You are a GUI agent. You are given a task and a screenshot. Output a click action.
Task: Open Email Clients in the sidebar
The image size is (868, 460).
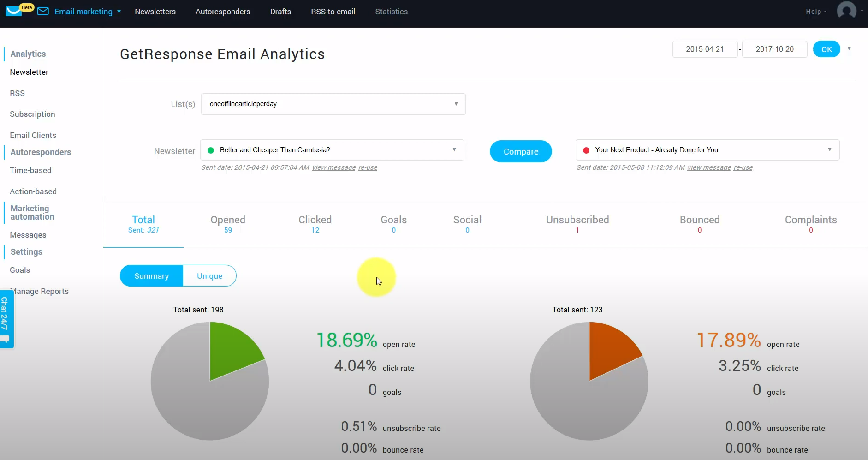[x=33, y=135]
